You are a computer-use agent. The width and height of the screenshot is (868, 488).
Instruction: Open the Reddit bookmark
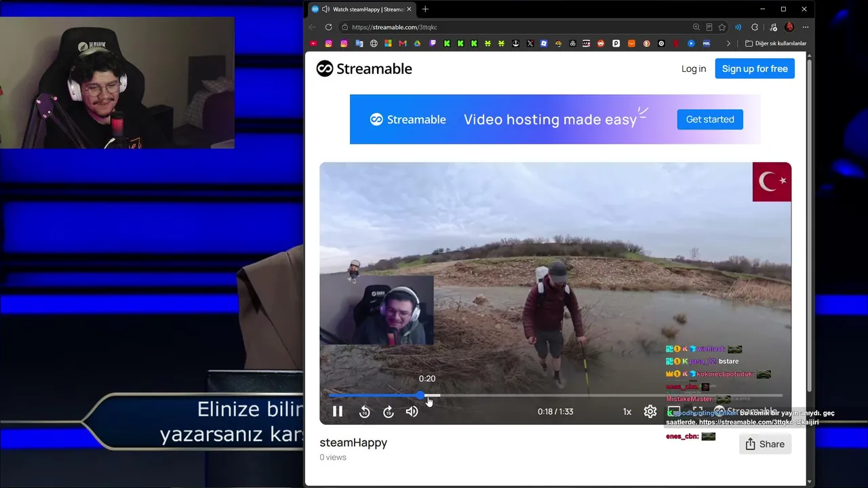pos(601,43)
